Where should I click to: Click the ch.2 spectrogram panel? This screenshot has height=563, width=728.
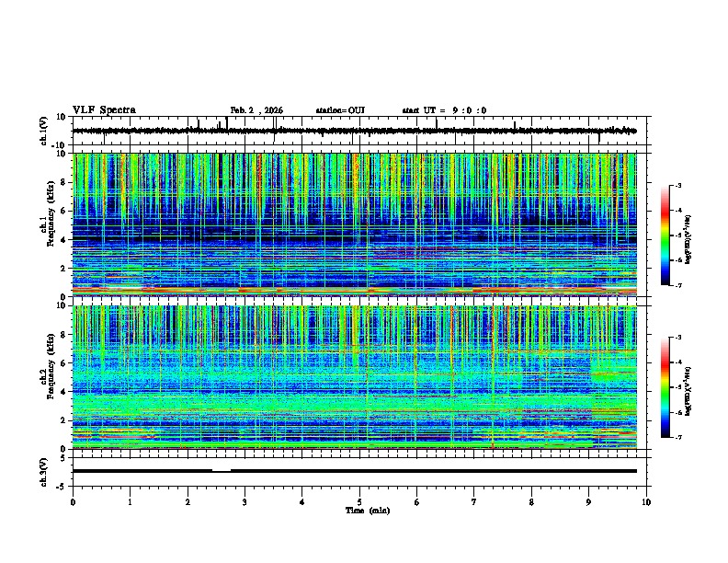pos(355,377)
